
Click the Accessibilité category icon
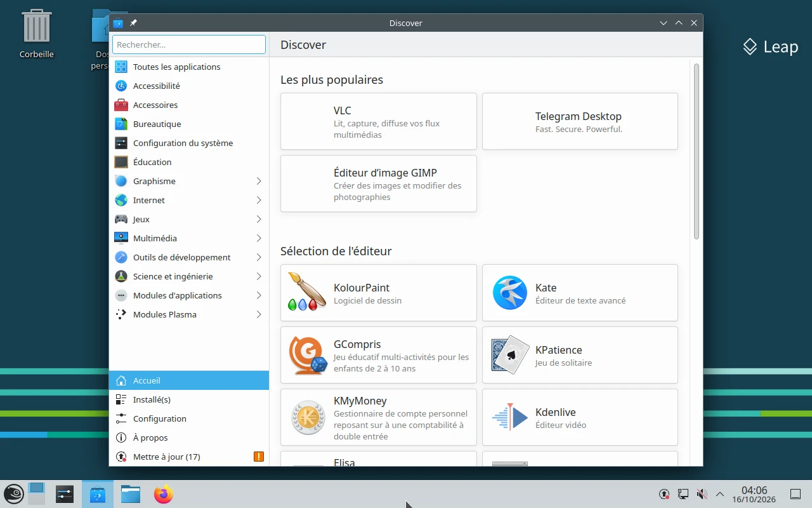coord(121,86)
